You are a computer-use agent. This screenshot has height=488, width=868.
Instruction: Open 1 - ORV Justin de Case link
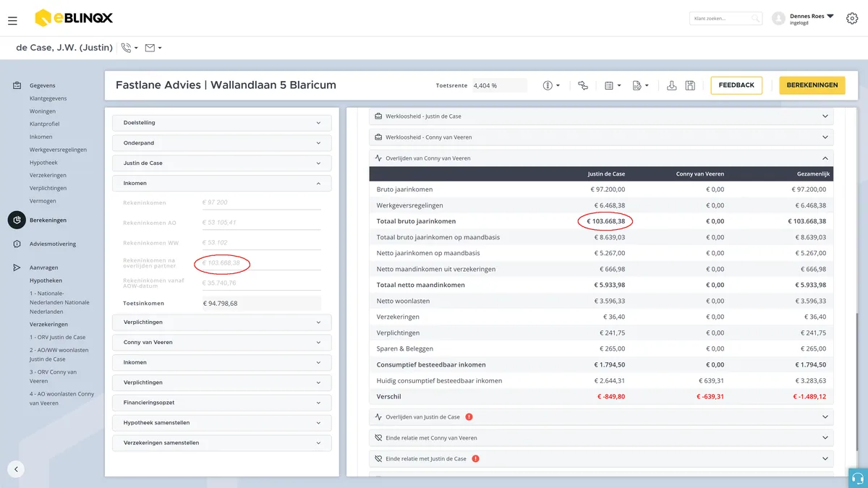coord(58,338)
